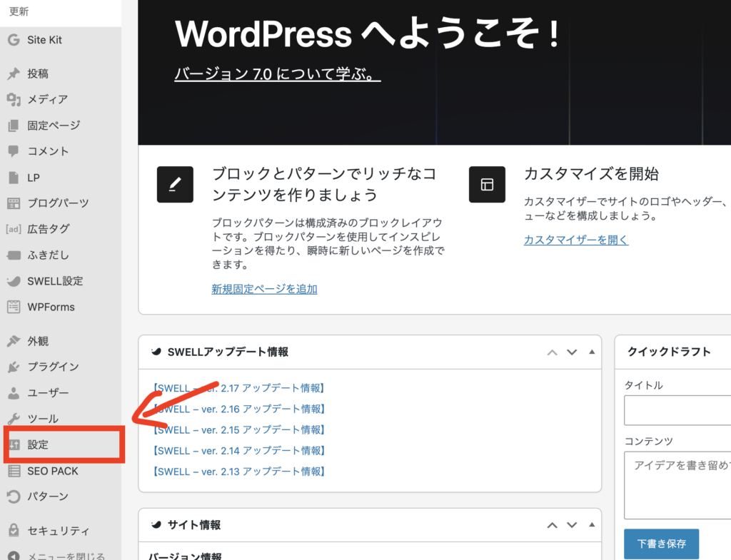Click the paintbrush icon beside 外観
Screen dimensions: 731x560
click(x=14, y=341)
